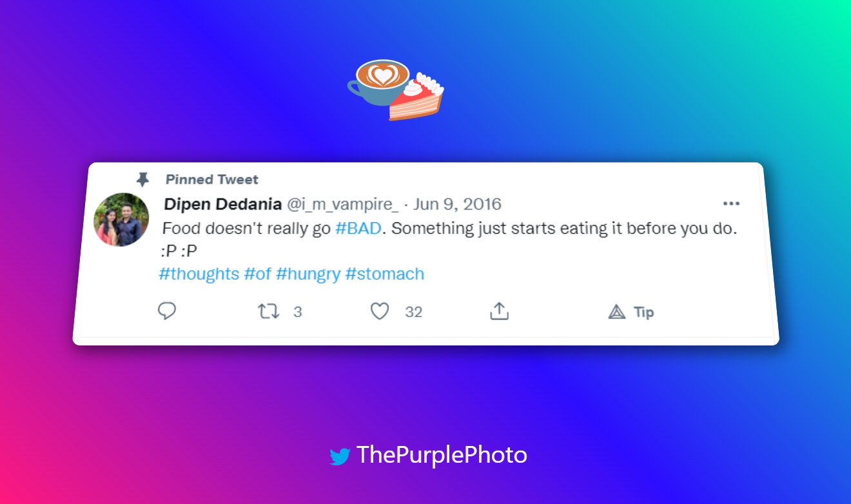The width and height of the screenshot is (851, 504).
Task: Open the share tweet icon
Action: (x=499, y=311)
